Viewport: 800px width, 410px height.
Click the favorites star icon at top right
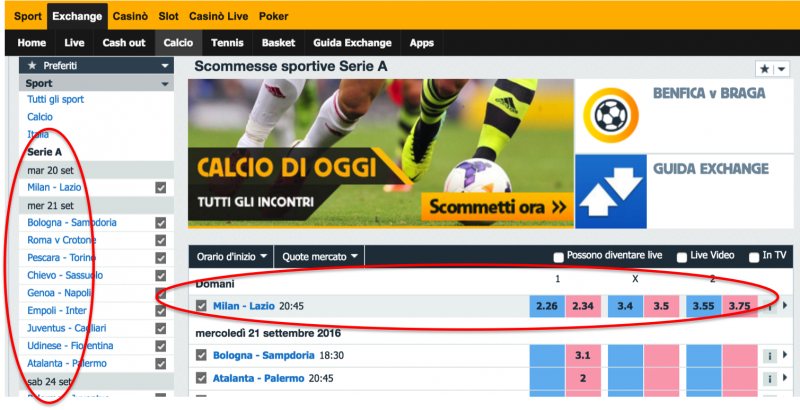(x=765, y=69)
